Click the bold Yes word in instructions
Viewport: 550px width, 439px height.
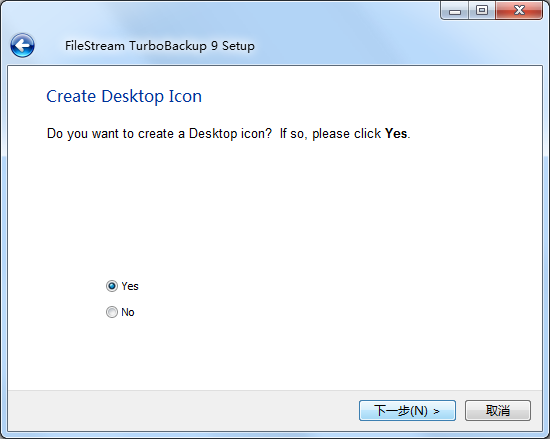tap(396, 134)
